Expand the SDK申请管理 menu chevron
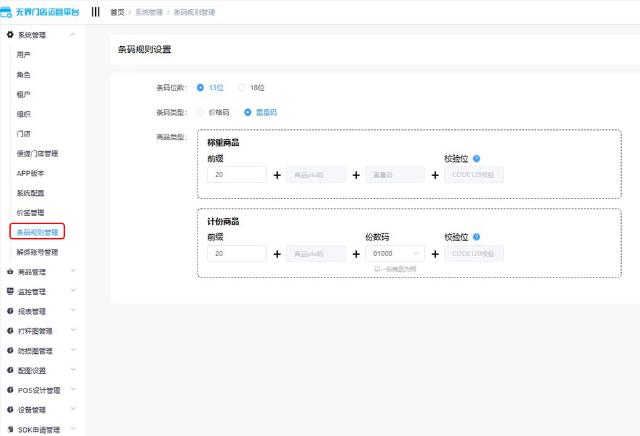Viewport: 640px width, 436px height. 73,429
